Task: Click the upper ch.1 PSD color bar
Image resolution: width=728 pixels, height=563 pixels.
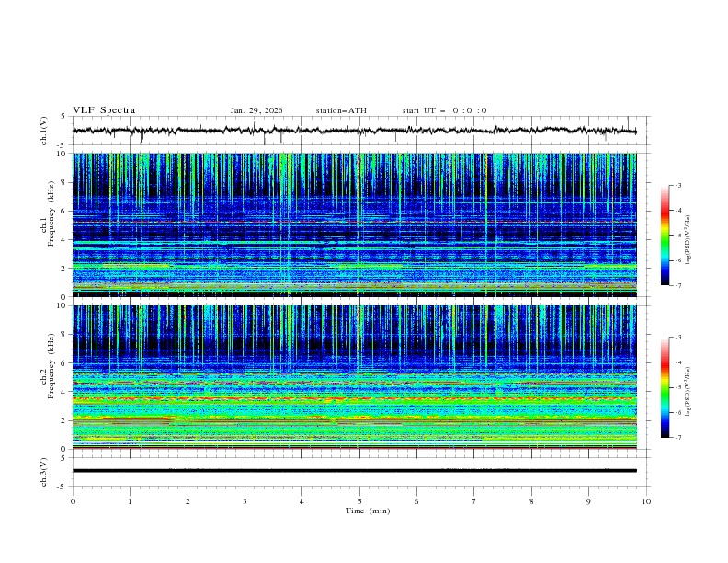Action: click(x=665, y=236)
